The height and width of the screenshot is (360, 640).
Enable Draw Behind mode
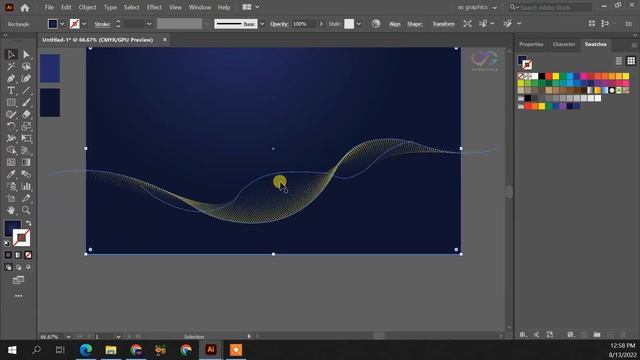(x=18, y=267)
